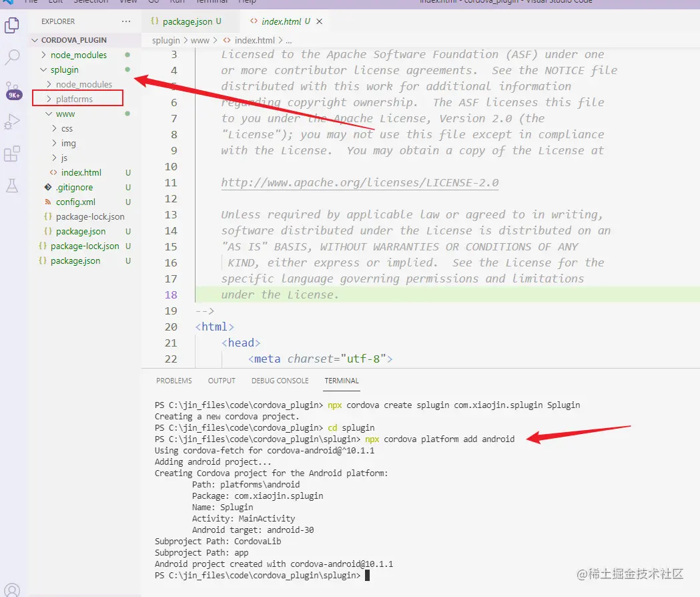Screen dimensions: 700x597
Task: Click the breadcrumb ellipsis segment
Action: (289, 41)
